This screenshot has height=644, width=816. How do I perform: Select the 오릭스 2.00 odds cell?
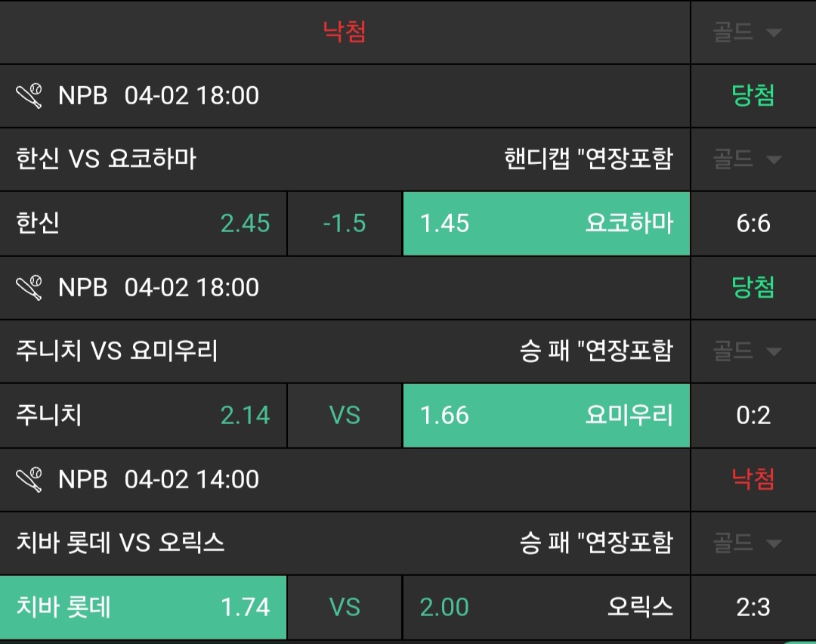pos(546,608)
